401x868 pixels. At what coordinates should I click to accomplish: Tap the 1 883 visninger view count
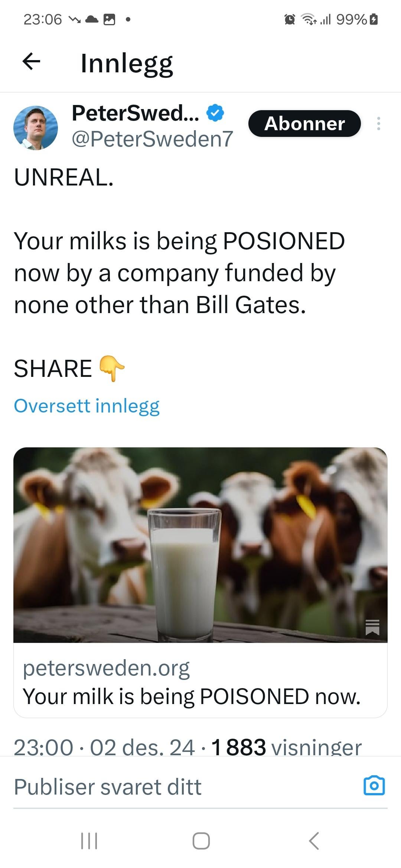tap(286, 747)
